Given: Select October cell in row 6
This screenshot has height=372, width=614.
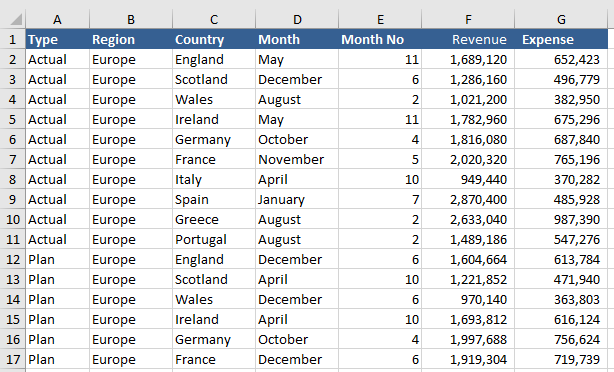Looking at the screenshot, I should tap(297, 139).
